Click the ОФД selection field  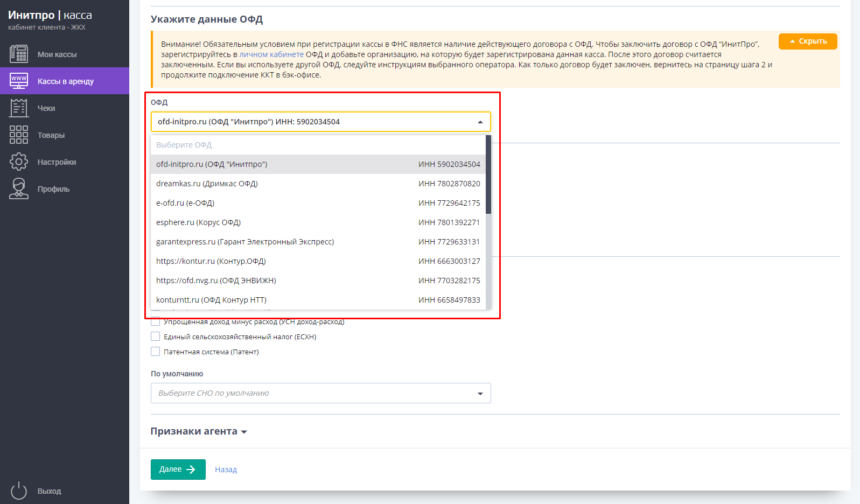click(x=321, y=122)
